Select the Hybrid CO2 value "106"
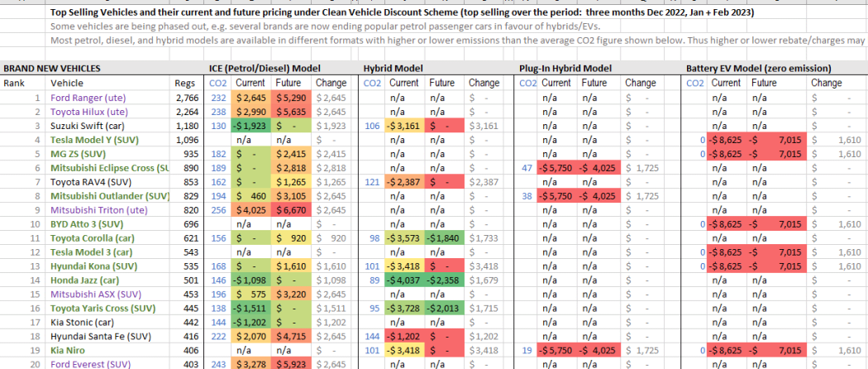 [x=373, y=126]
